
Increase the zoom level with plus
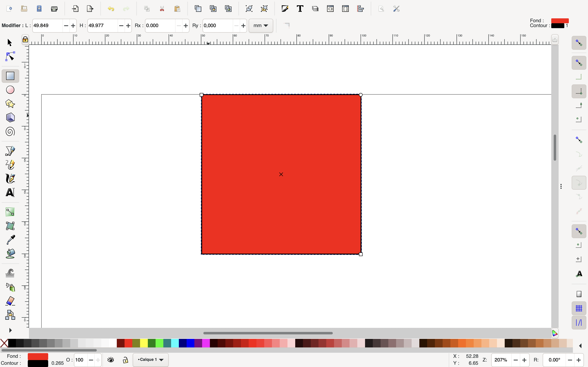(524, 360)
